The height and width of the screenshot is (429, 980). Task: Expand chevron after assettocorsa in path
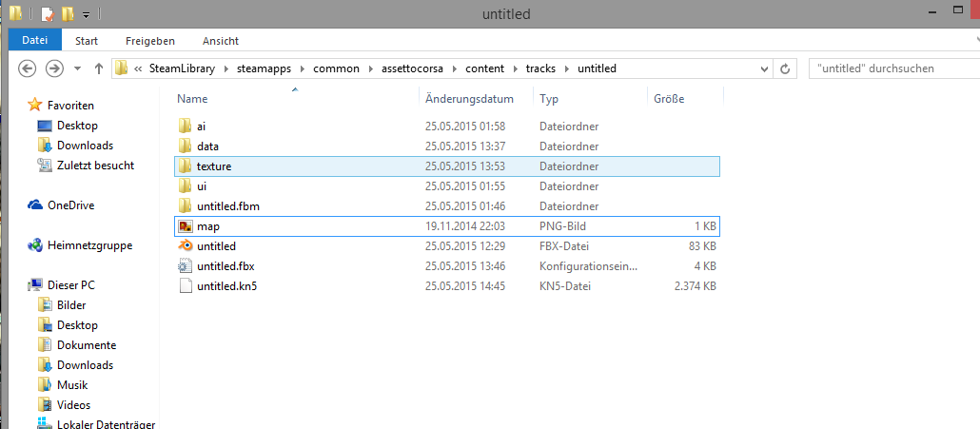point(453,68)
